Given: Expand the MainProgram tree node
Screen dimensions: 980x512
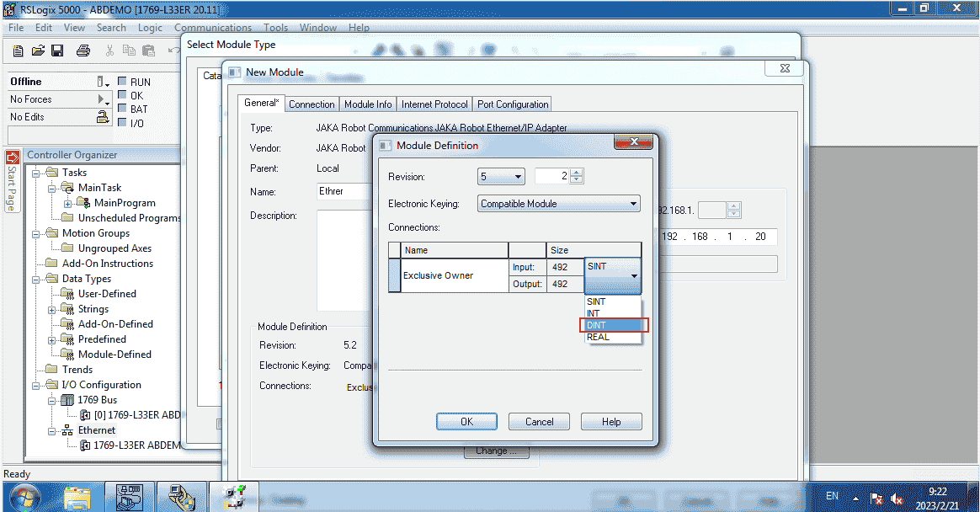Looking at the screenshot, I should [68, 203].
